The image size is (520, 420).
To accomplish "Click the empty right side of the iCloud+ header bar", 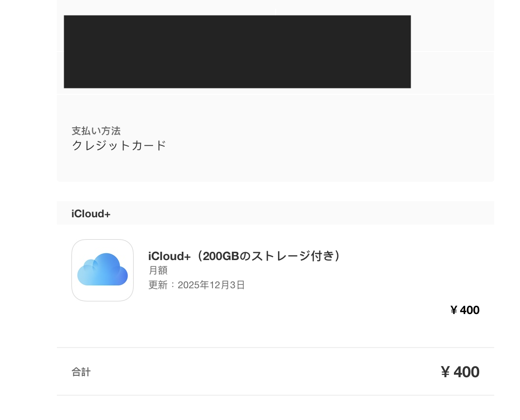I will coord(340,214).
